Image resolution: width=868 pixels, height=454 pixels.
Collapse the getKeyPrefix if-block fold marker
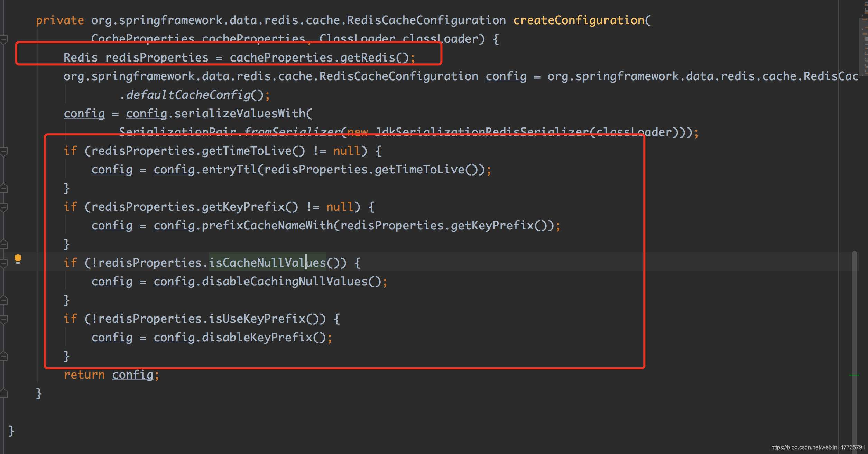pyautogui.click(x=3, y=207)
